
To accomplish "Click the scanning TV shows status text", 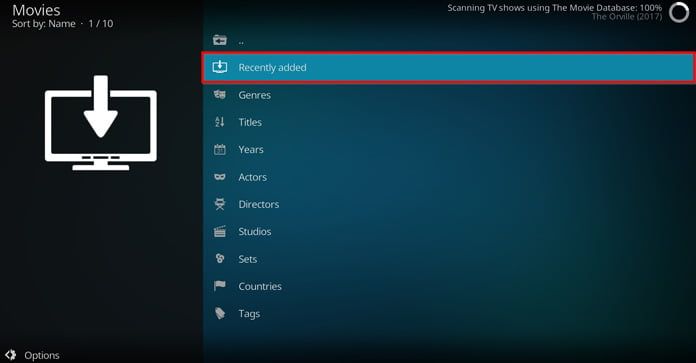I will pos(554,8).
